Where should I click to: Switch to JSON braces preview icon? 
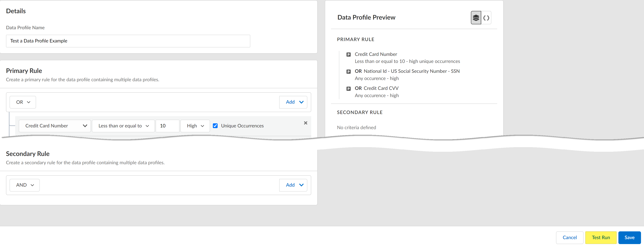click(486, 18)
